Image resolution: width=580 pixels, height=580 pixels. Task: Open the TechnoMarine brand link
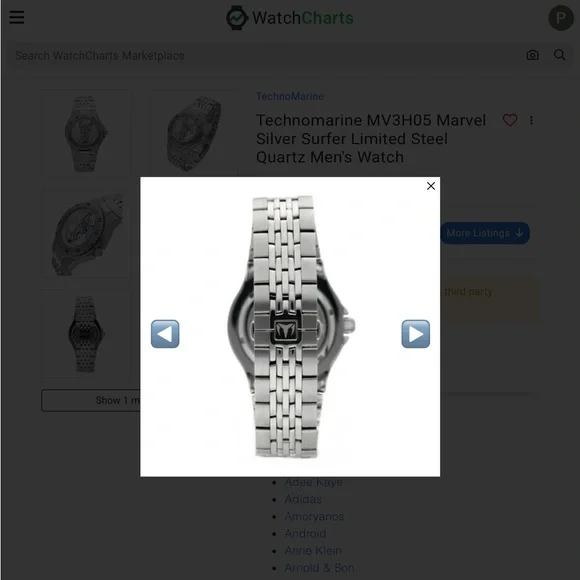click(290, 97)
